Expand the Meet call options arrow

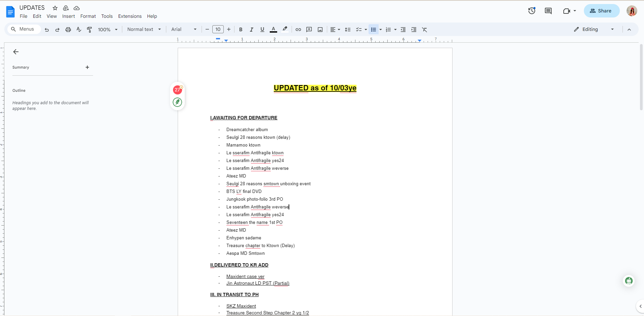tap(575, 11)
